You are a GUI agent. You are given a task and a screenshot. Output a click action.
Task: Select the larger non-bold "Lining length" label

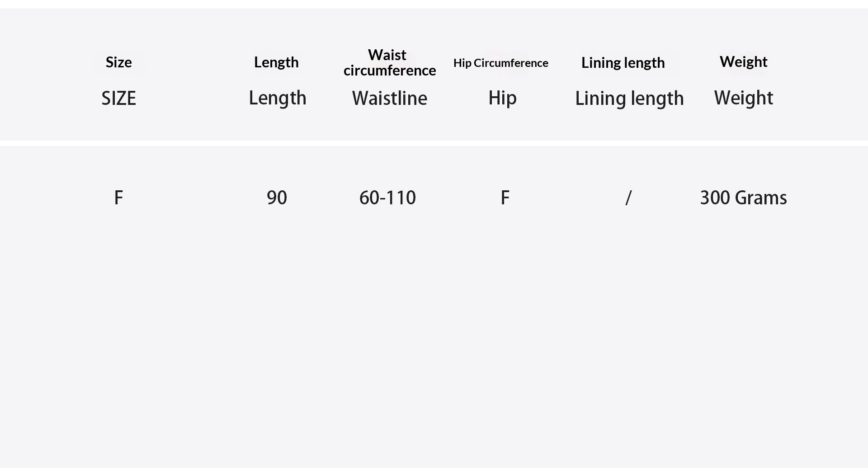click(x=629, y=99)
